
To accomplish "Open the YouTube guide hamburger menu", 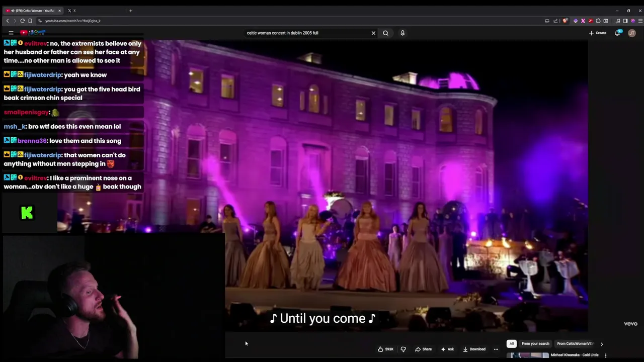I will 11,33.
